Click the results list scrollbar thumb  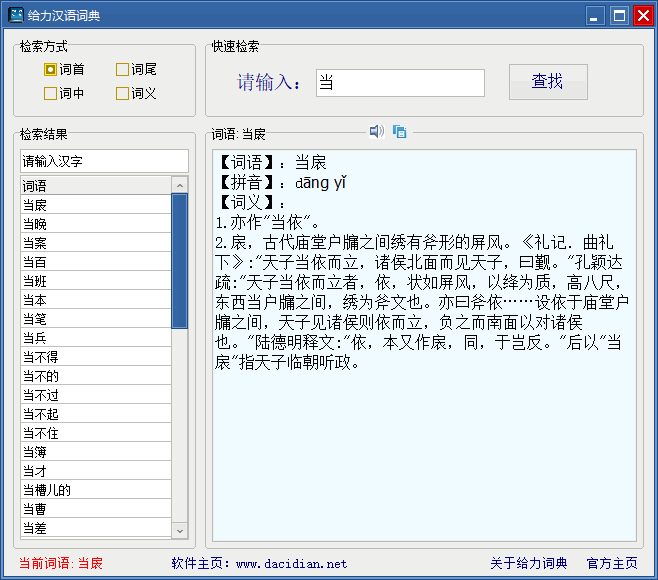click(180, 261)
